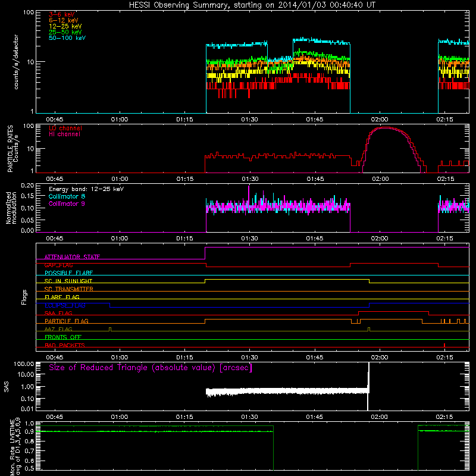Screen dimensions: 476x476
Task: Click the FRONTS_OFF flag label
Action: (x=63, y=337)
